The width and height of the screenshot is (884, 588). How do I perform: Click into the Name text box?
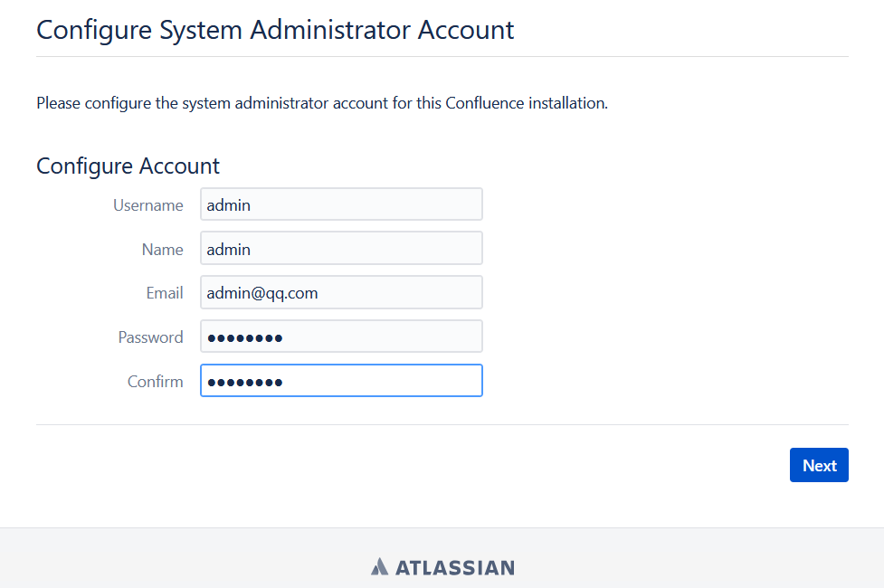[341, 249]
